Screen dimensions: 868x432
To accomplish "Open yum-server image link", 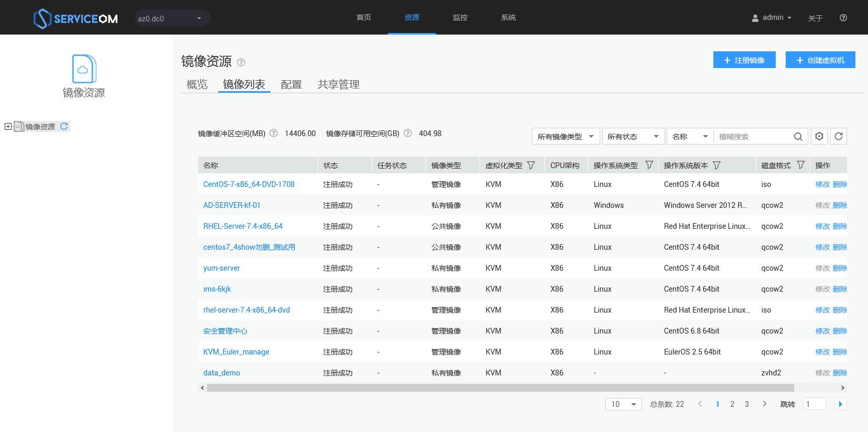I will click(x=222, y=268).
